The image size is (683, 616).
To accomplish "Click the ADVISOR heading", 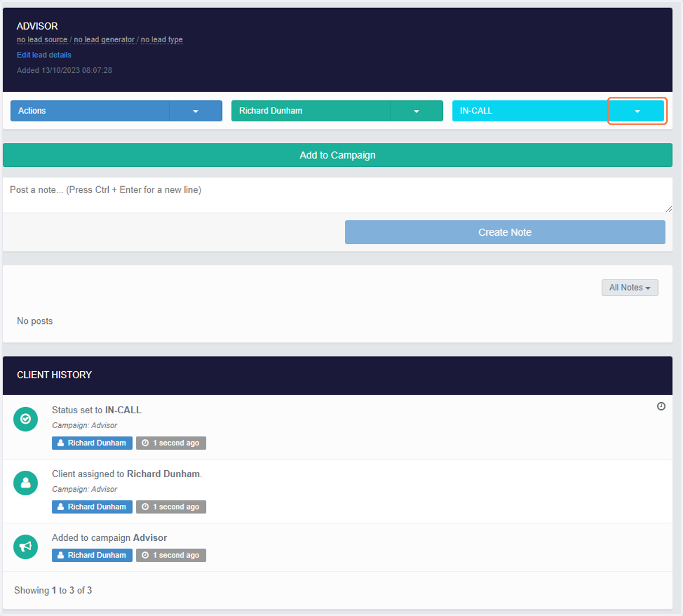I will 37,26.
